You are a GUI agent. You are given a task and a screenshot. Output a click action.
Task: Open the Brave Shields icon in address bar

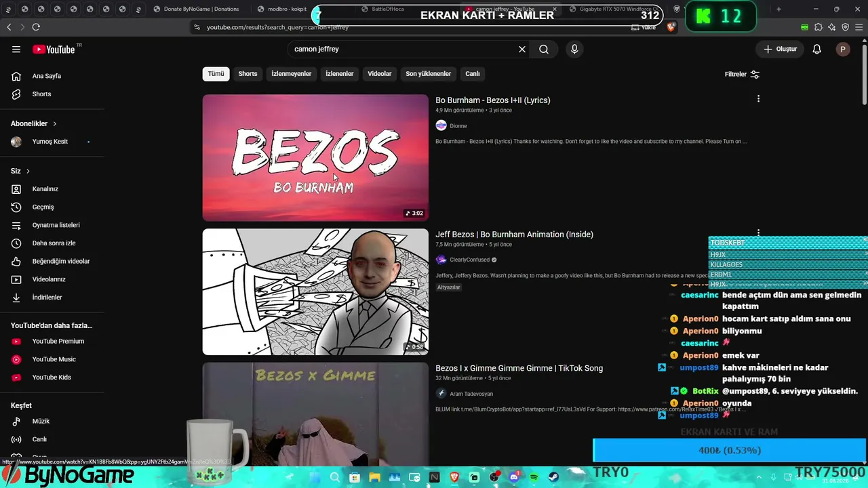tap(671, 27)
